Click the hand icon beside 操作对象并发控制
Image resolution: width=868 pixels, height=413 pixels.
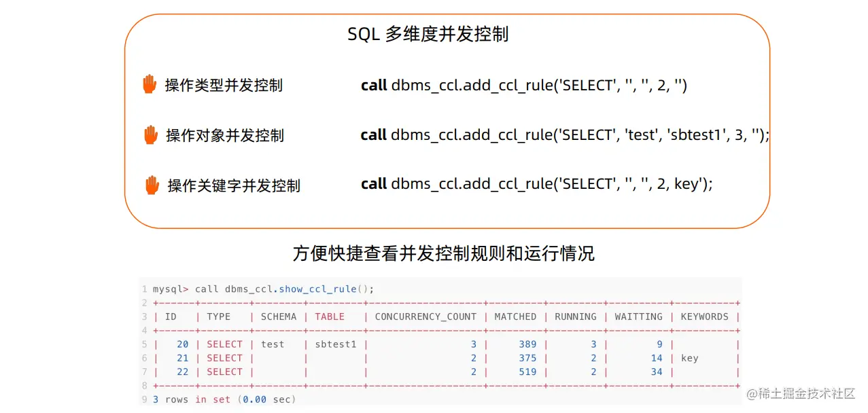[x=150, y=134]
